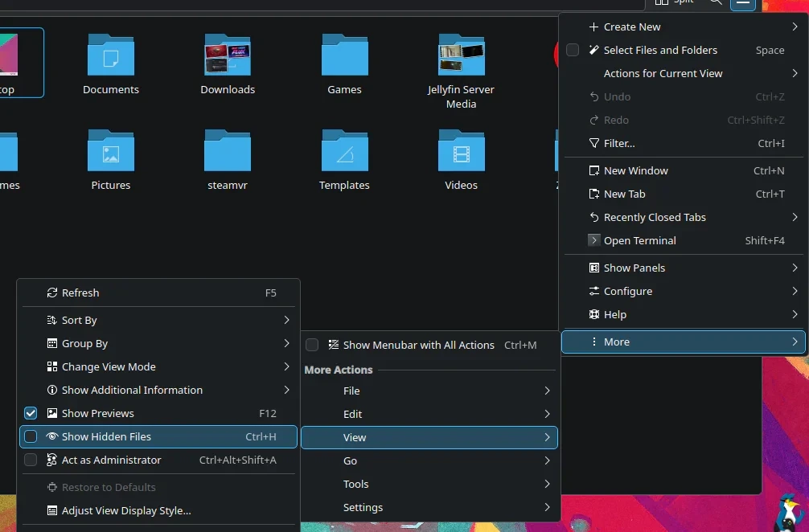Expand the Group By submenu arrow
809x532 pixels.
(x=286, y=343)
